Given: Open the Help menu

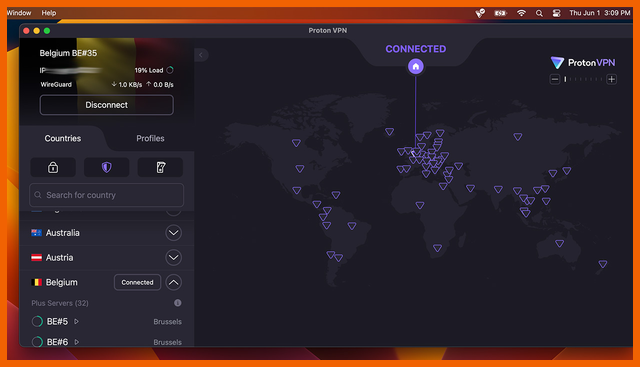Looking at the screenshot, I should (x=49, y=13).
